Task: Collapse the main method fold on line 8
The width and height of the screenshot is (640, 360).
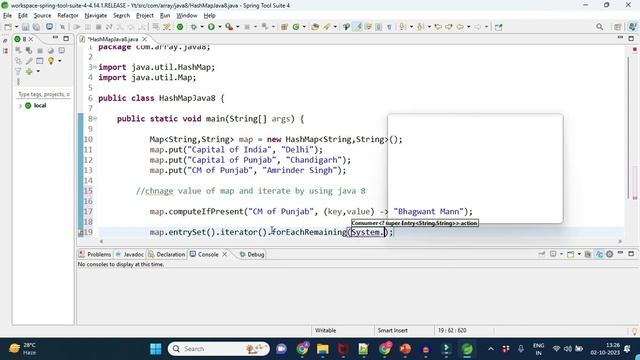Action: (x=95, y=118)
